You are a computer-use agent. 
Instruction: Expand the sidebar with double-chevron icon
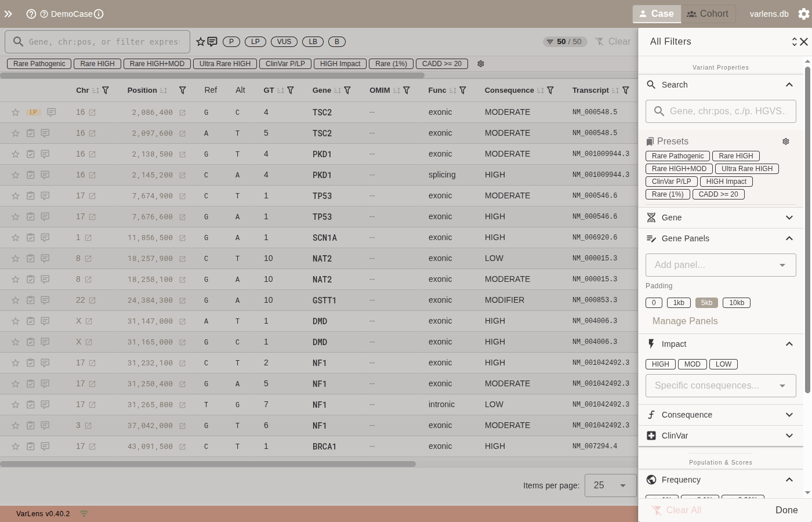(8, 14)
